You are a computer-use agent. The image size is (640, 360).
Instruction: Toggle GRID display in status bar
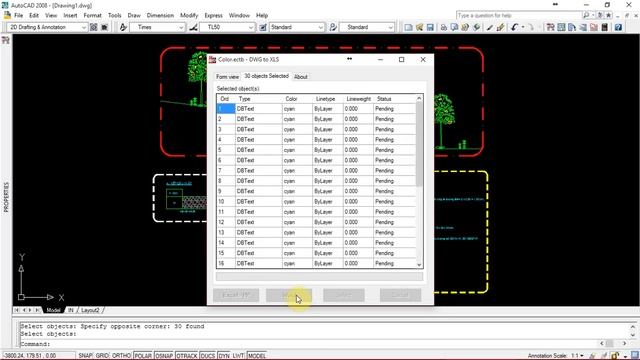[102, 356]
